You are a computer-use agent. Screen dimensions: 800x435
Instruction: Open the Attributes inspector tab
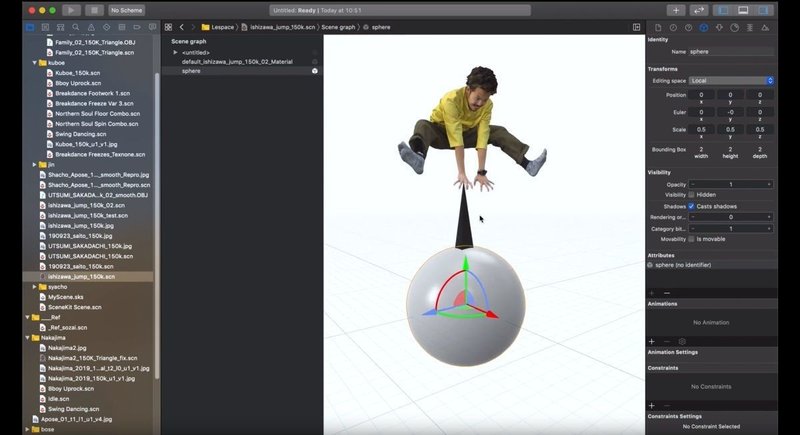click(719, 28)
